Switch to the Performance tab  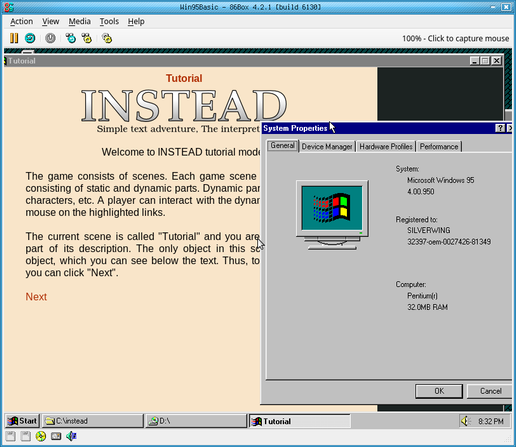(439, 147)
